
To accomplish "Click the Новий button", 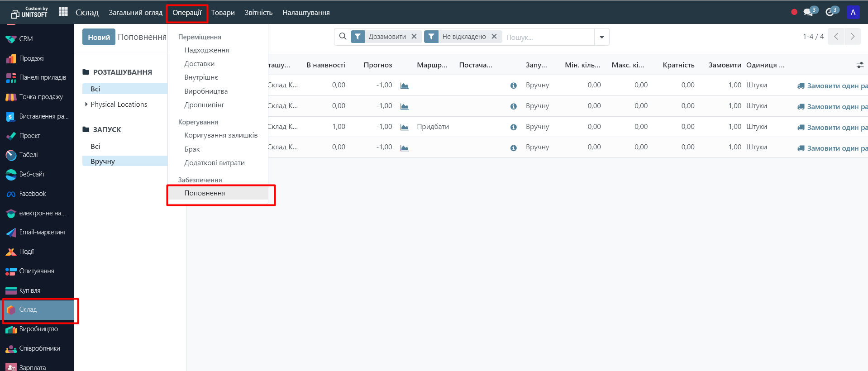I will (99, 37).
